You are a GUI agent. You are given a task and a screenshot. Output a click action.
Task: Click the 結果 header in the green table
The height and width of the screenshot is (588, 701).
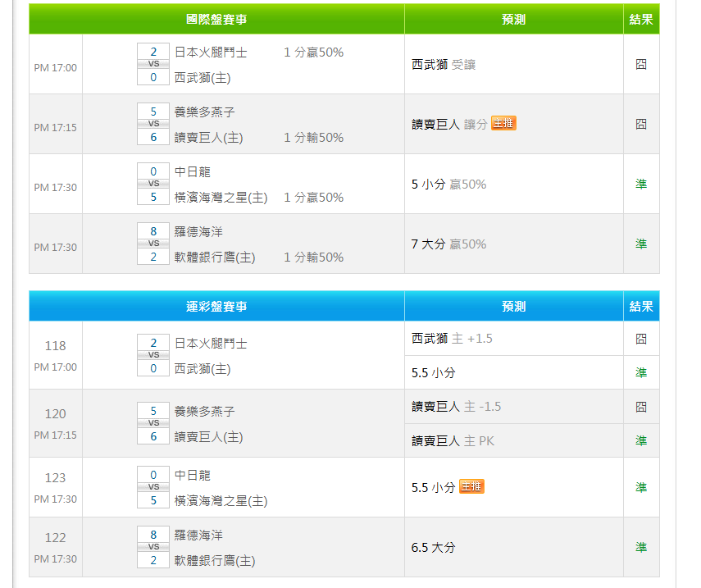coord(641,19)
